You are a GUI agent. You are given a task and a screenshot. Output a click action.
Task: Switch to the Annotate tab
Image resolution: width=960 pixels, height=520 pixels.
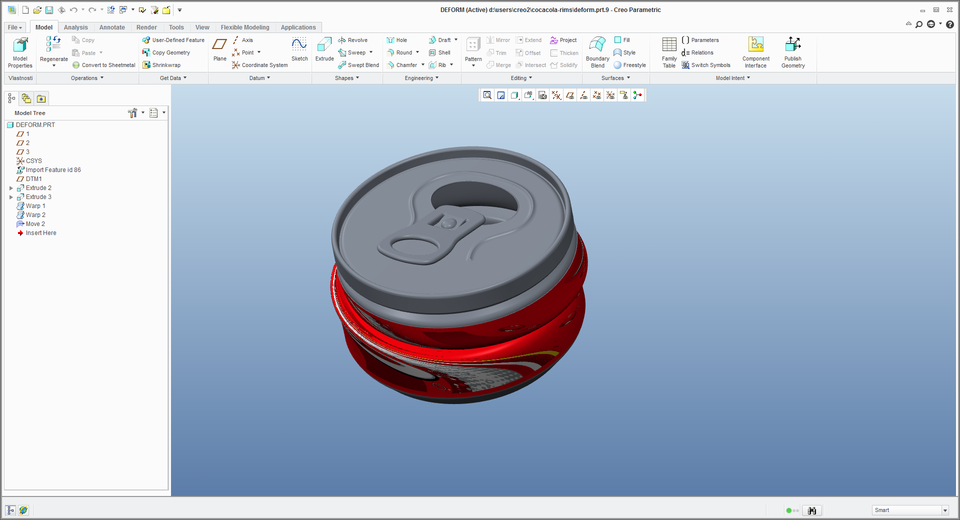[112, 28]
